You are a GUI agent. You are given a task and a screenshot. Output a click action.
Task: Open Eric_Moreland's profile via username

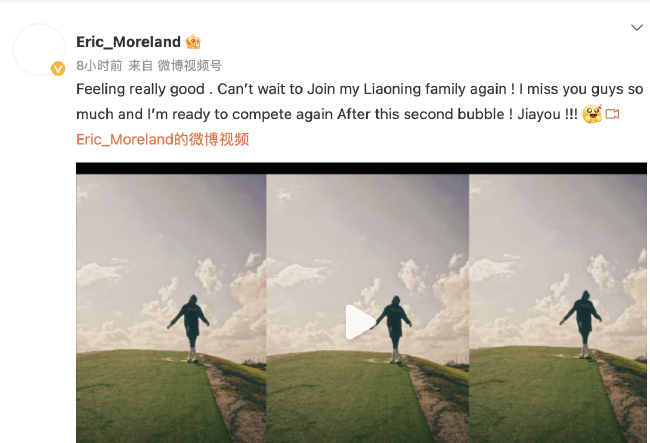[x=129, y=42]
